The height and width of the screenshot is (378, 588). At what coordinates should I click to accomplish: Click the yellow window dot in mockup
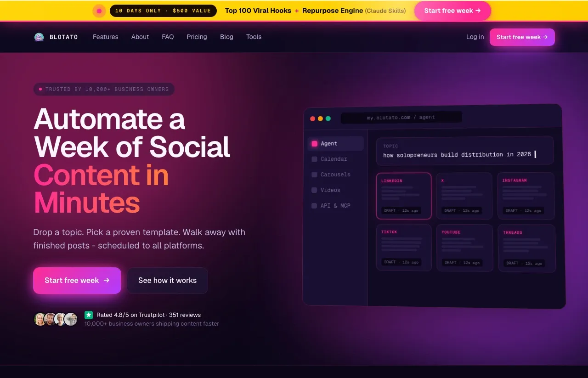pyautogui.click(x=321, y=118)
